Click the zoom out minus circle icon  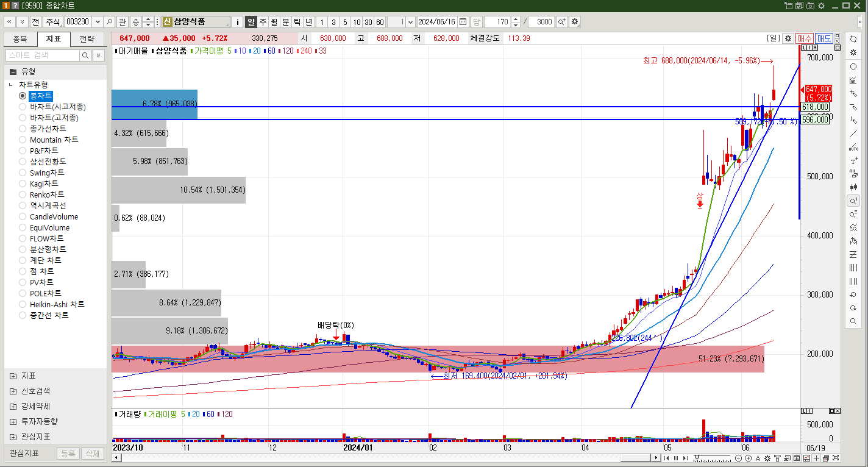(738, 458)
